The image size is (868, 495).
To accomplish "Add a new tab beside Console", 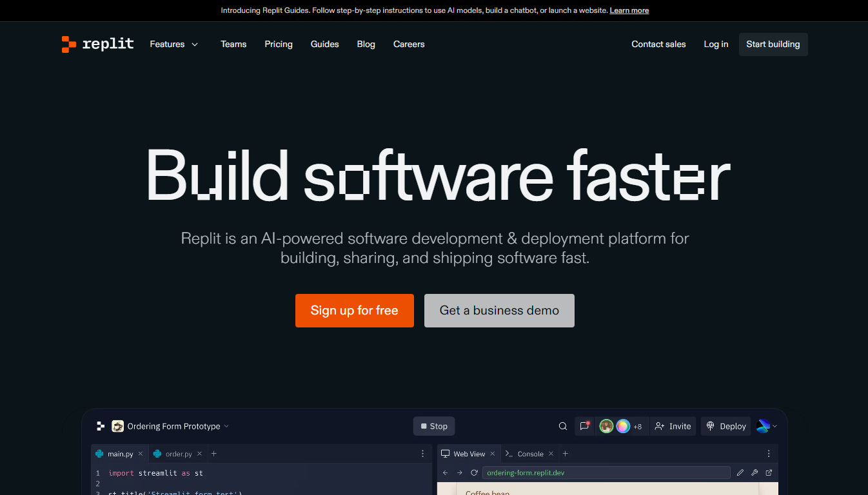I will (566, 454).
